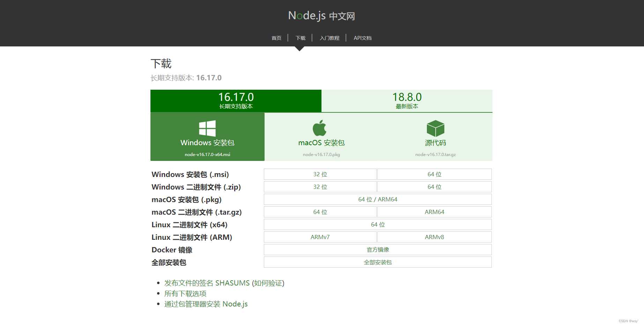The height and width of the screenshot is (326, 644).
Task: Click the macOS 安装包 label
Action: 321,143
